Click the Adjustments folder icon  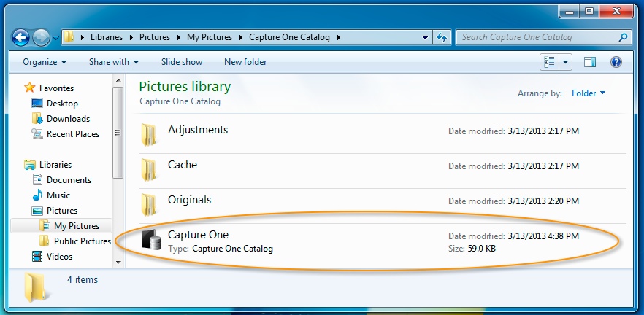pyautogui.click(x=149, y=135)
